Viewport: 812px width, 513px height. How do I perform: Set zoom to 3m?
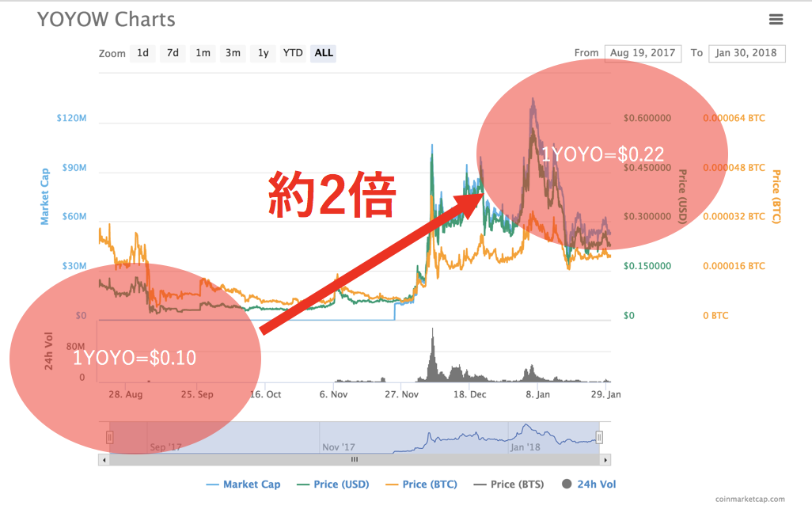[x=233, y=53]
